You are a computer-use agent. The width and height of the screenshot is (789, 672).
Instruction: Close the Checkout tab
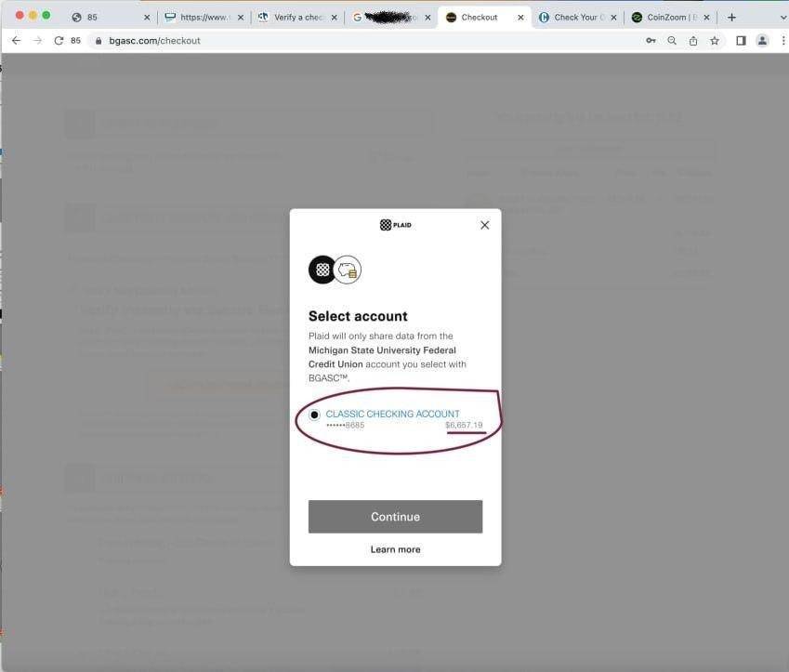coord(520,17)
